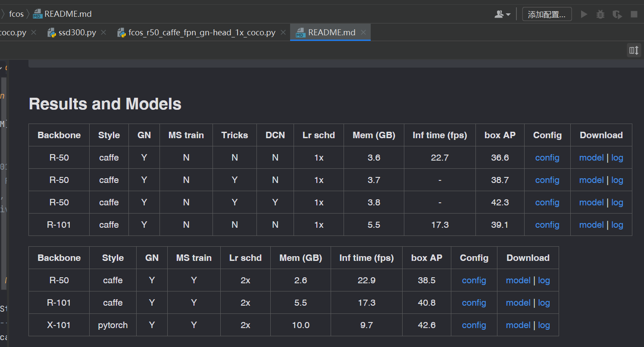
Task: Open model link for X-101 pytorch row
Action: pos(518,325)
